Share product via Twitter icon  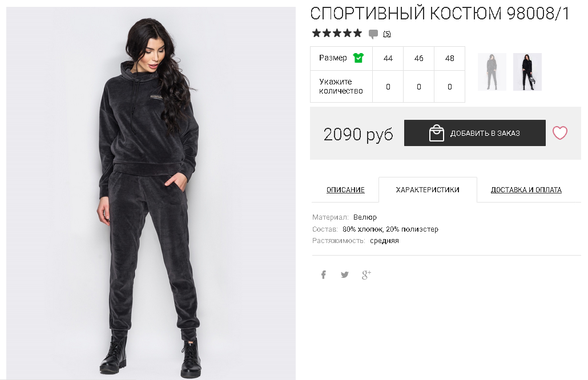point(345,274)
